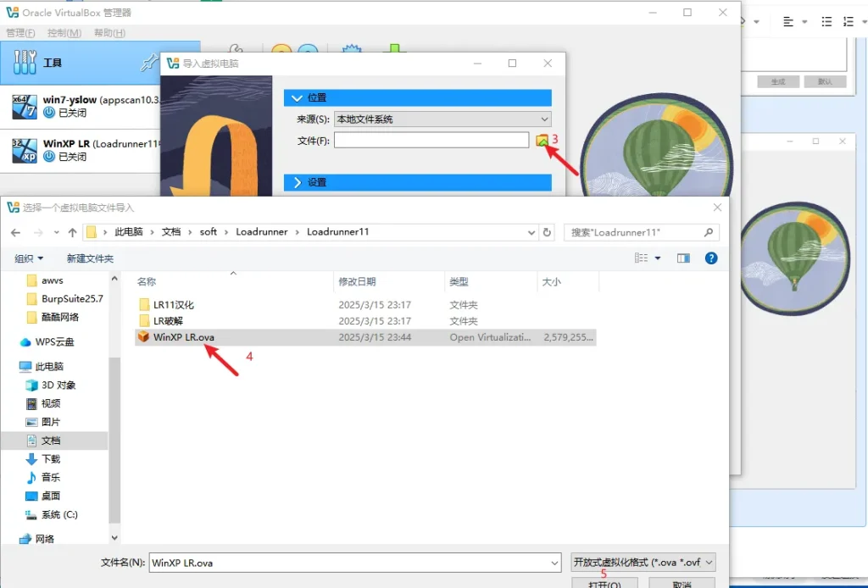Image resolution: width=868 pixels, height=588 pixels.
Task: Click the 文件 path input field
Action: [431, 140]
